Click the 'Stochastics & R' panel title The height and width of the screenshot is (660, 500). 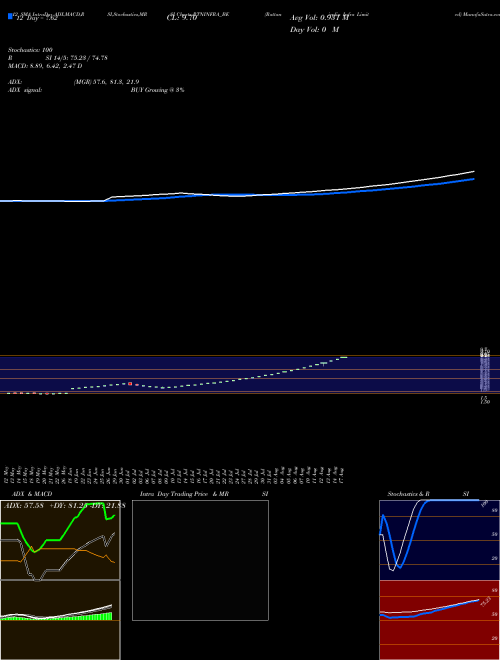[x=408, y=494]
